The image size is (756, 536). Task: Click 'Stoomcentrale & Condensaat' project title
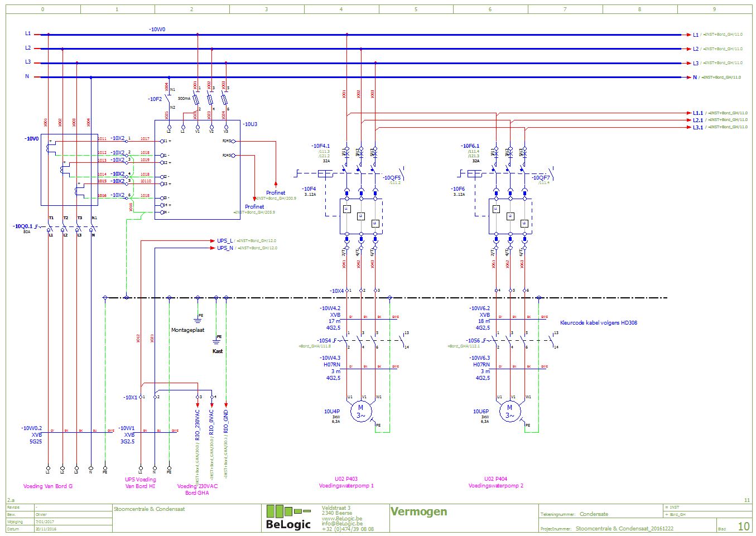149,509
